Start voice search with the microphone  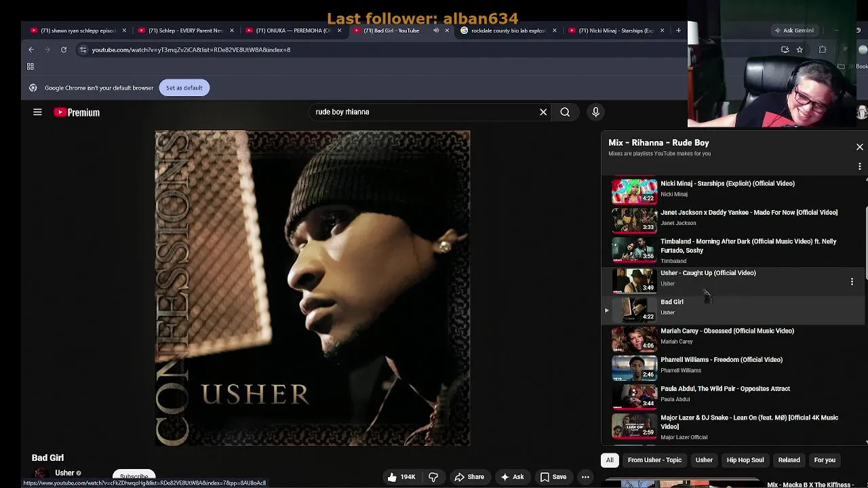[x=595, y=112]
